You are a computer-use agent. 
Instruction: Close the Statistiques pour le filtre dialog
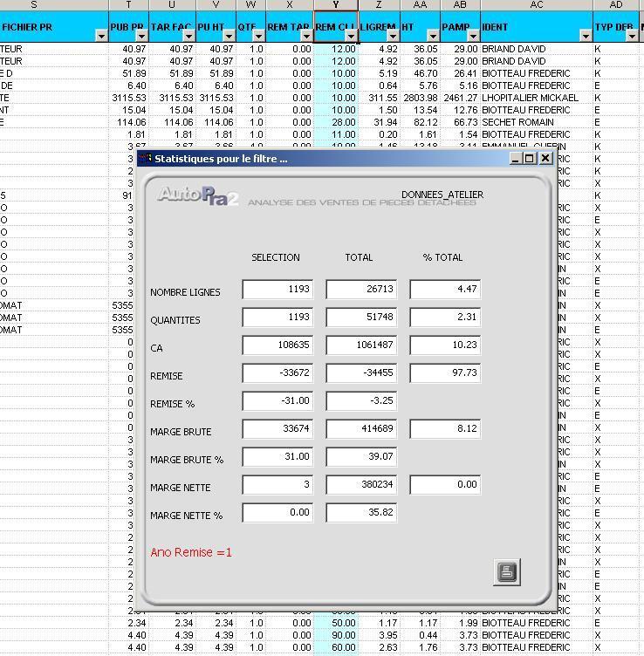[x=545, y=159]
